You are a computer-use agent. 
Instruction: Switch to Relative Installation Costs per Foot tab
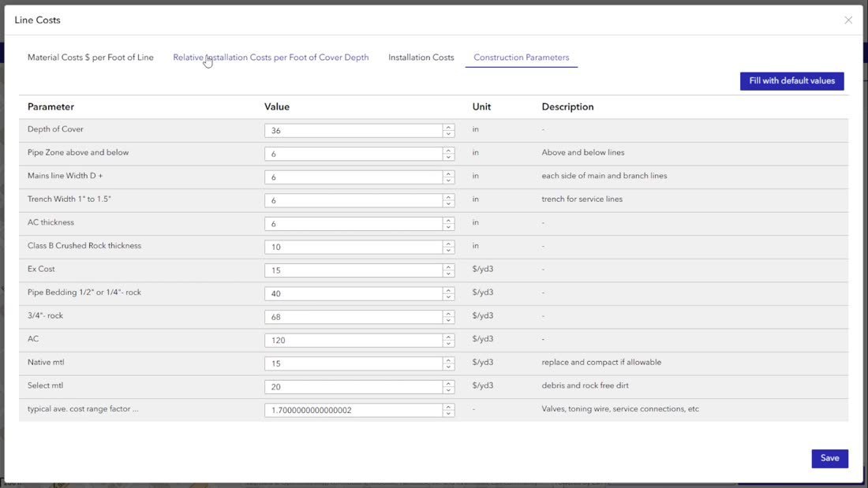[271, 58]
